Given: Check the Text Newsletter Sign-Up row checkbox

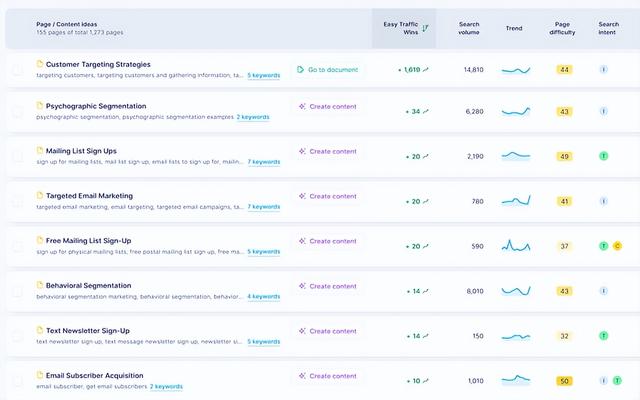Looking at the screenshot, I should tap(17, 336).
